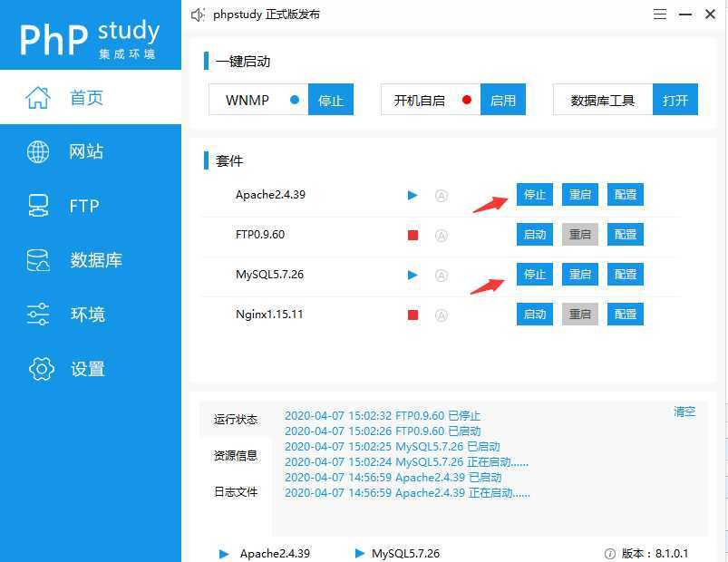Switch to the 资源信息 tab
This screenshot has width=728, height=562.
236,456
